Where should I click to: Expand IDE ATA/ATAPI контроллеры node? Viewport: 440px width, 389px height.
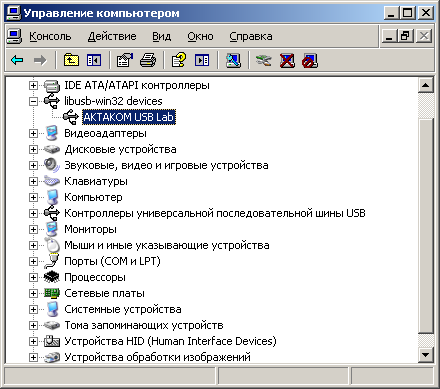(33, 85)
